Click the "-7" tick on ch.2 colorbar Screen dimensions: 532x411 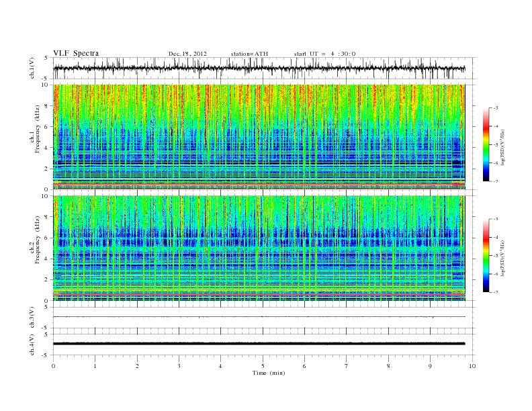pyautogui.click(x=496, y=292)
